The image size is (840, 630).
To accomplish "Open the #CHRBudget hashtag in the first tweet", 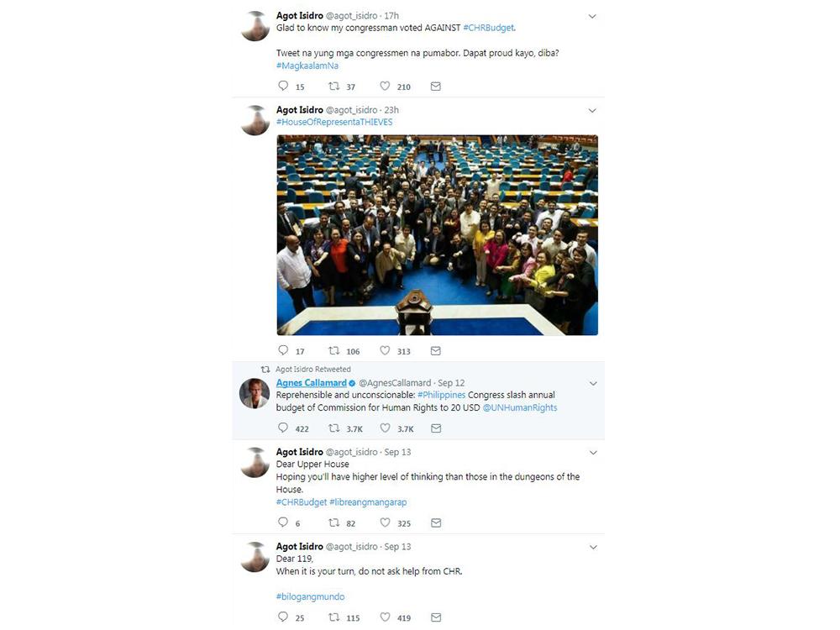I will [488, 28].
